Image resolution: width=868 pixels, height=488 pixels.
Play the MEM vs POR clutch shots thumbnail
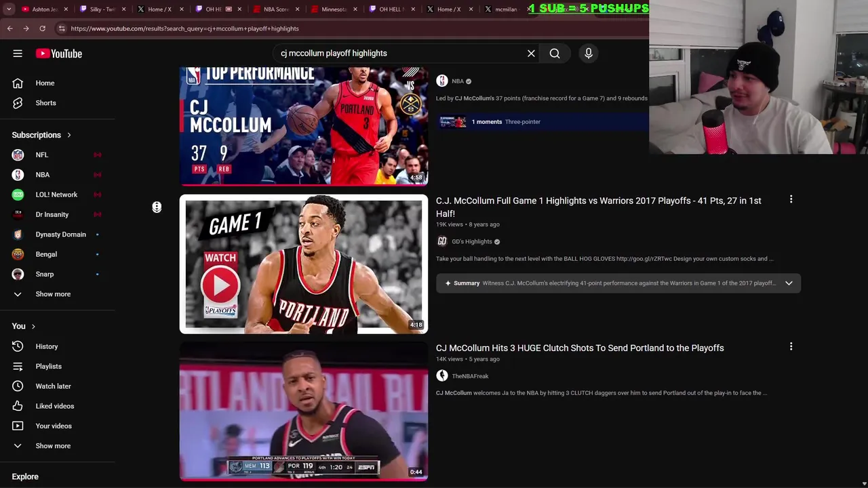pos(304,411)
